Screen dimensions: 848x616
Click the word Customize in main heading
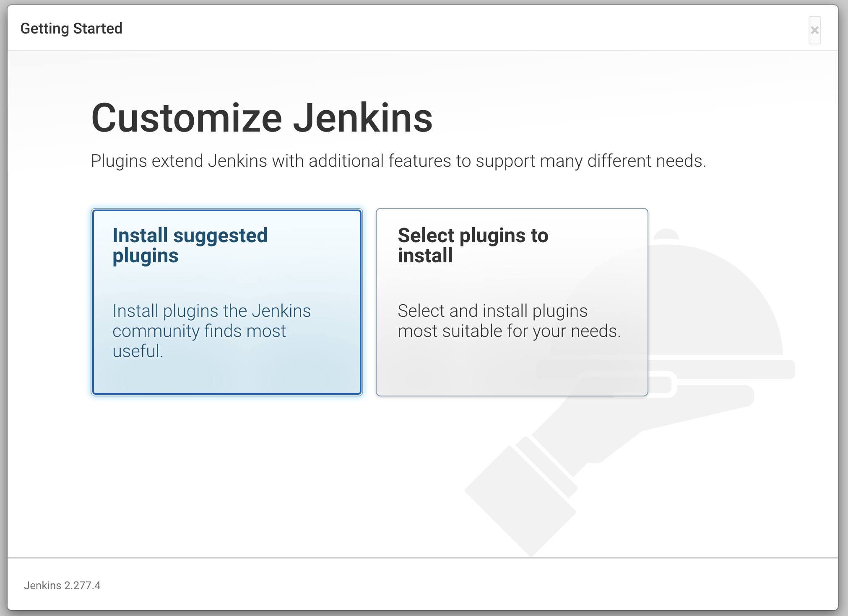click(x=187, y=118)
